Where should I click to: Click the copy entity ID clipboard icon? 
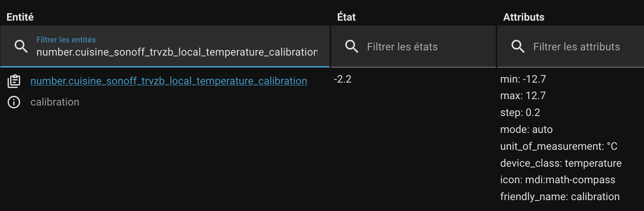pyautogui.click(x=14, y=81)
